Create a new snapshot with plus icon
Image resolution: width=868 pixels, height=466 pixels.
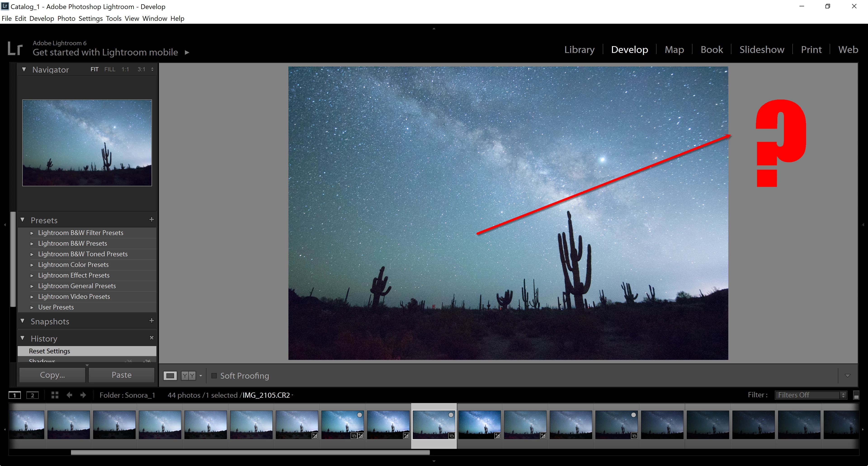click(x=152, y=321)
